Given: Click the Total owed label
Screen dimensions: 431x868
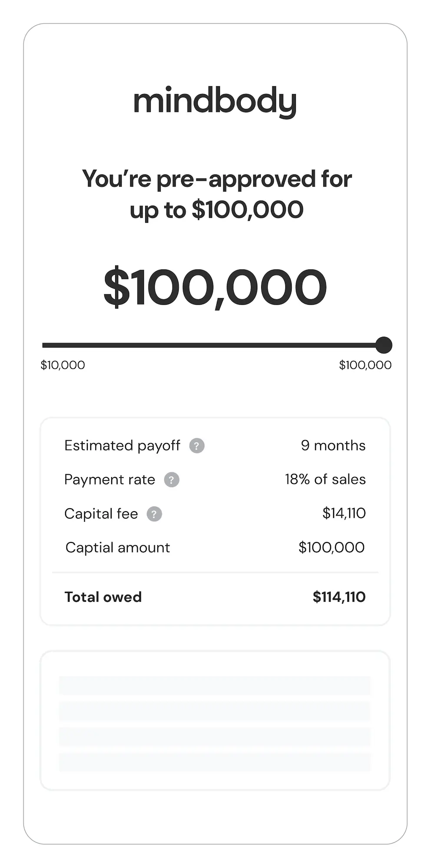Looking at the screenshot, I should click(103, 597).
